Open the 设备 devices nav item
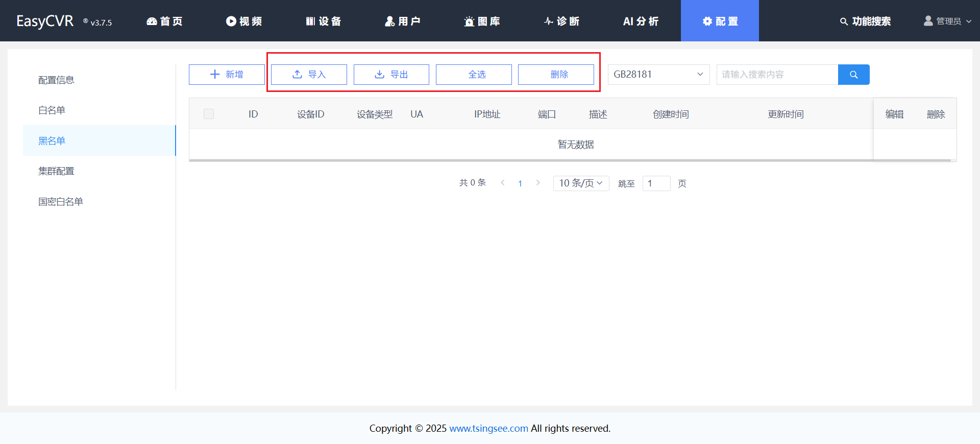This screenshot has height=444, width=980. (x=324, y=21)
